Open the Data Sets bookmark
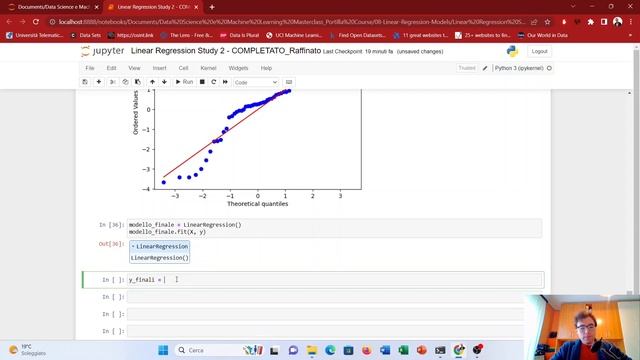Viewport: 640px width, 360px height. click(86, 36)
